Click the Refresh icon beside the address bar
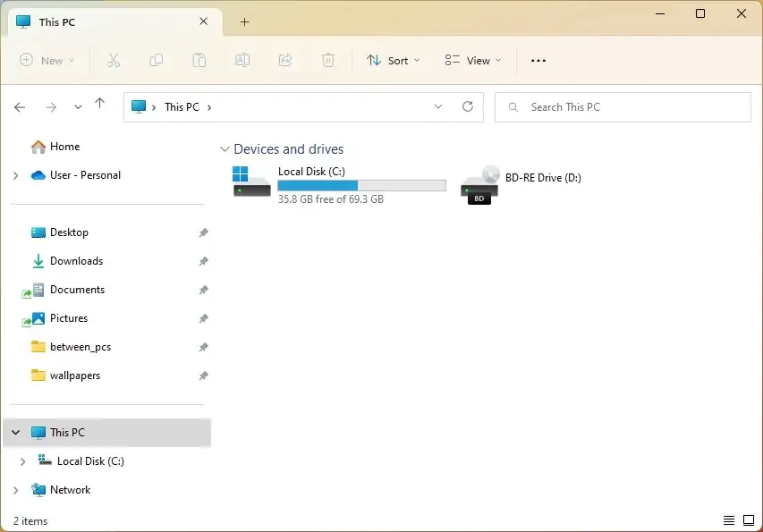This screenshot has height=532, width=763. click(468, 106)
